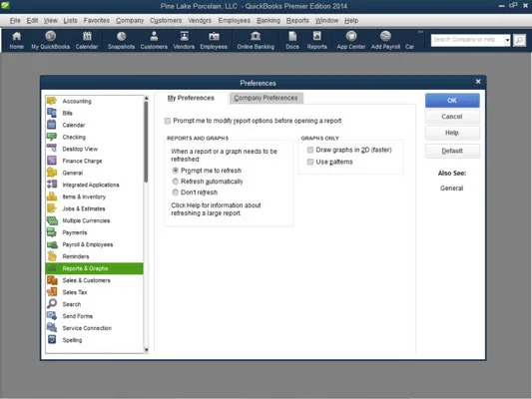
Task: Select Integrated Applications preferences category
Action: 94,185
